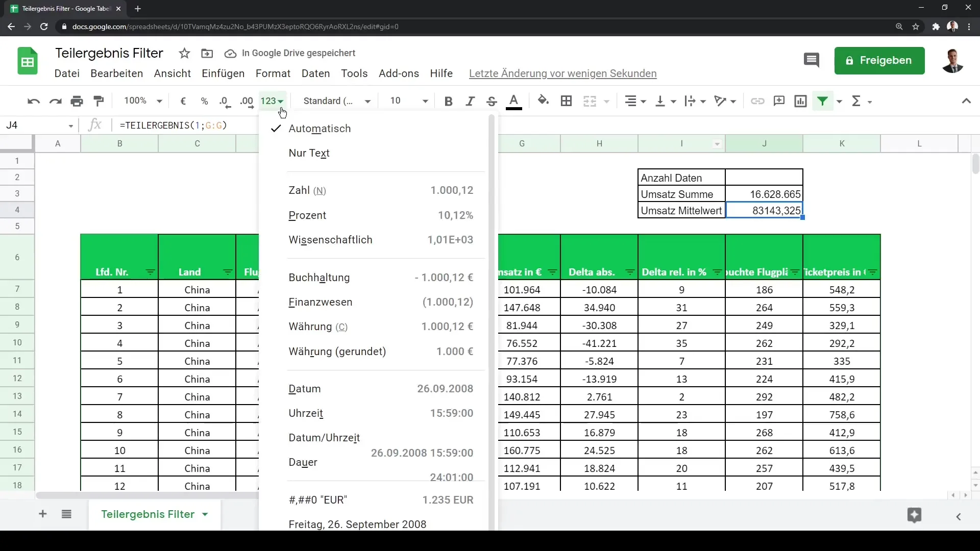Click the name box showing J4
The height and width of the screenshot is (551, 980).
(40, 125)
